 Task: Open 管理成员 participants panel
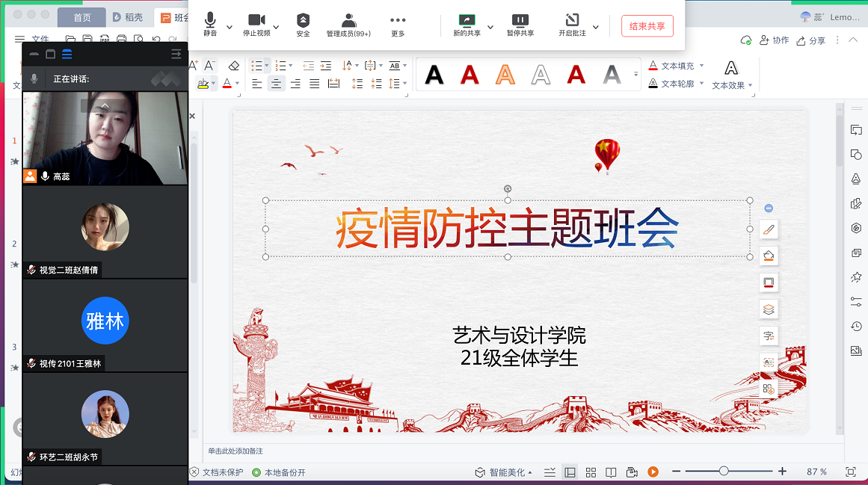coord(348,21)
